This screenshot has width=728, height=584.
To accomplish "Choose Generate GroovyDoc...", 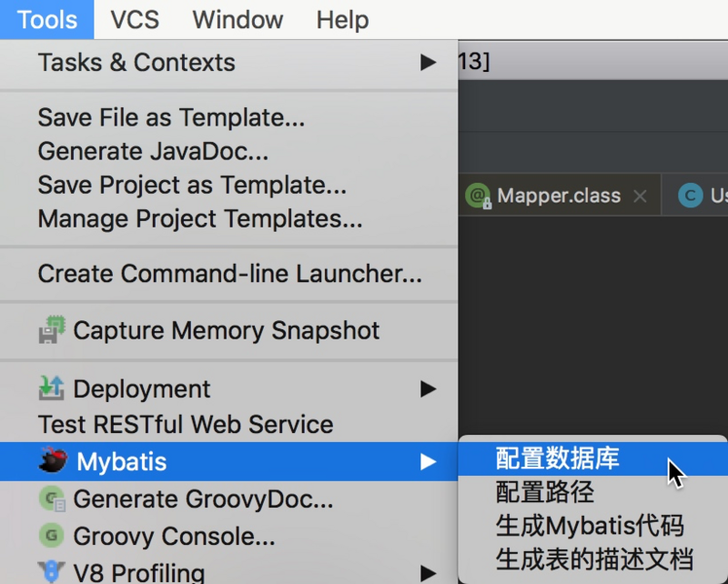I will point(229,499).
